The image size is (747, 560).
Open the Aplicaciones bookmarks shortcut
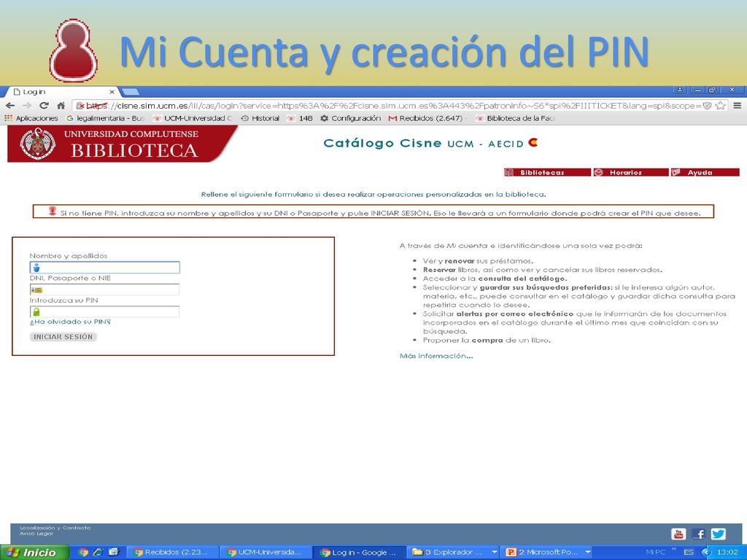[31, 118]
